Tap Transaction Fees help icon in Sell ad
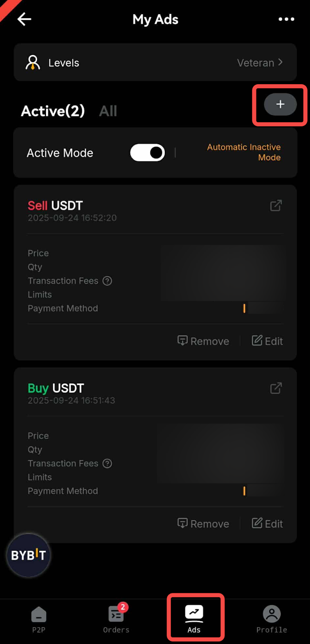The height and width of the screenshot is (644, 310). click(107, 281)
